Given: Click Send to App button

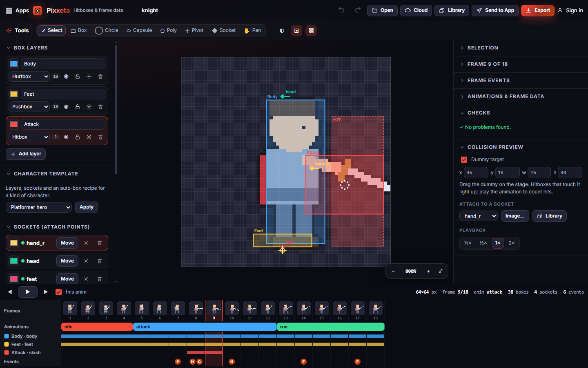Looking at the screenshot, I should coord(495,10).
